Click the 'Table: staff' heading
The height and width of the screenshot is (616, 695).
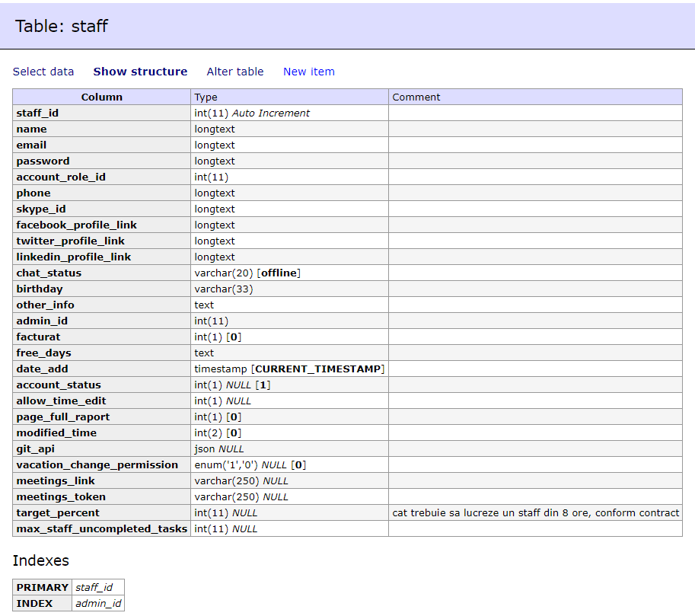pyautogui.click(x=61, y=26)
